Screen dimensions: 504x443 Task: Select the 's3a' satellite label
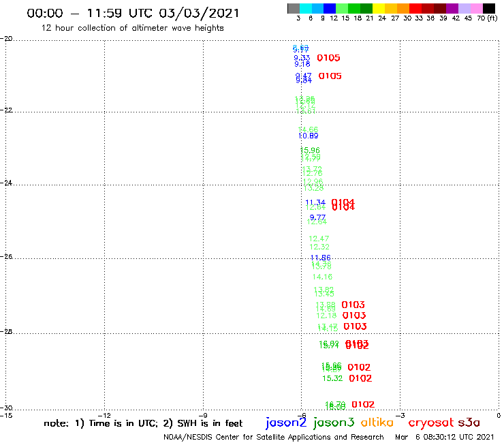pyautogui.click(x=469, y=423)
